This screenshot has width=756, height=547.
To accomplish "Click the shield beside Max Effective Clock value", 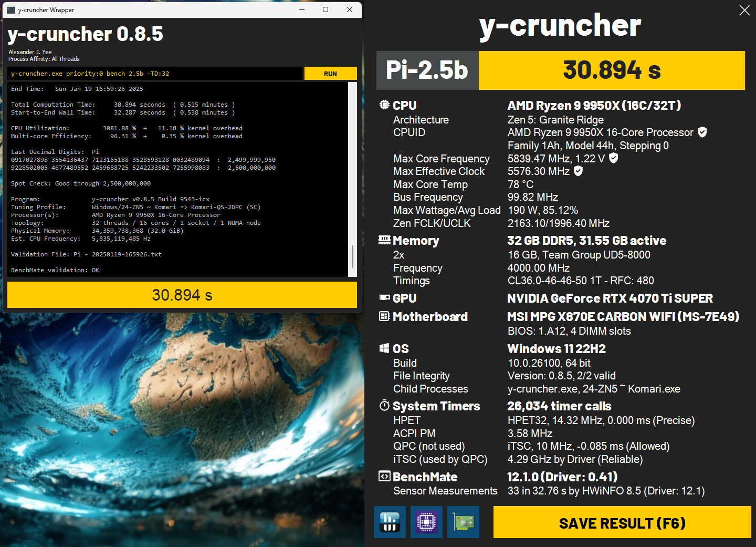I will [x=578, y=171].
